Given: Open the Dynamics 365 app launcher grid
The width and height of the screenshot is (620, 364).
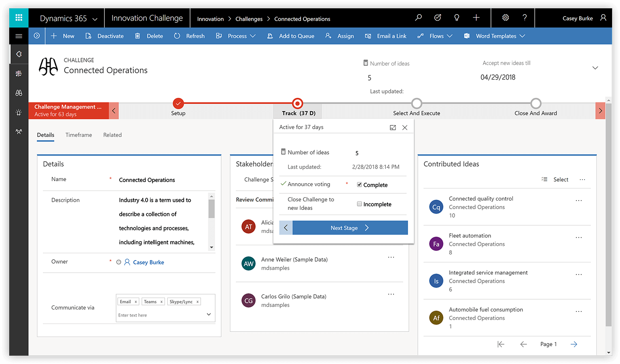Looking at the screenshot, I should (19, 18).
